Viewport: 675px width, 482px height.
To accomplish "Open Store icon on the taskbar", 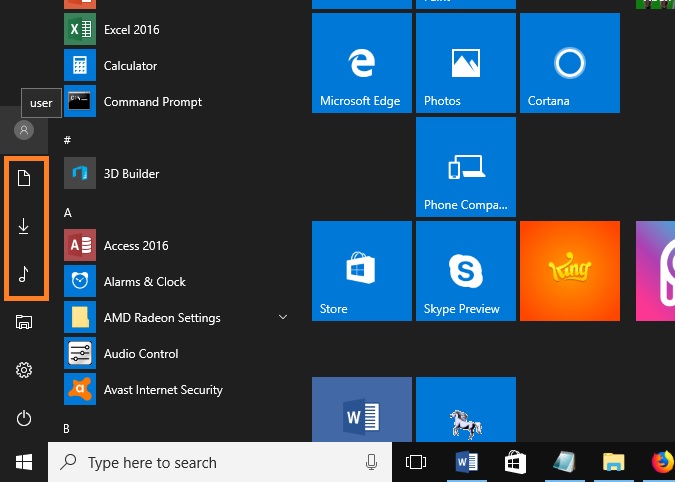I will point(515,463).
